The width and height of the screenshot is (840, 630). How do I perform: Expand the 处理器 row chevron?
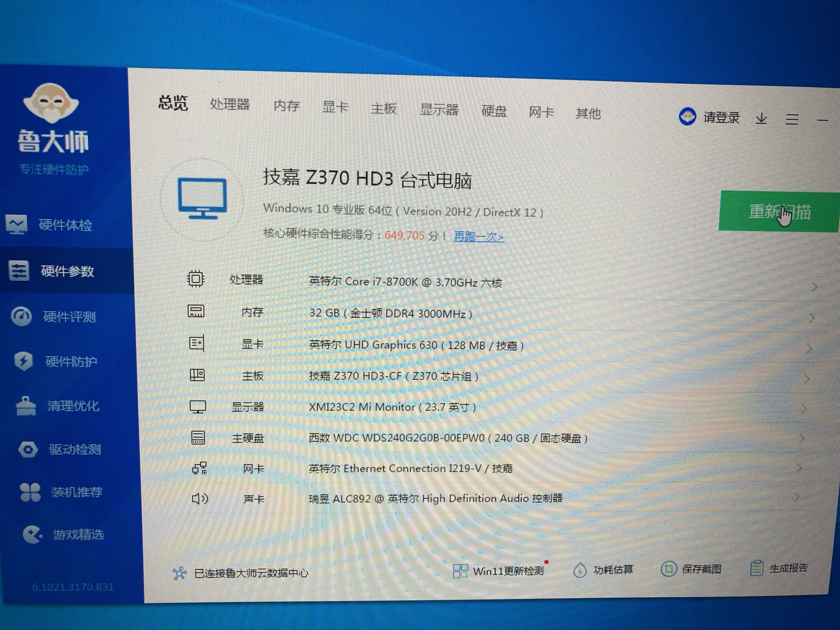pyautogui.click(x=814, y=287)
